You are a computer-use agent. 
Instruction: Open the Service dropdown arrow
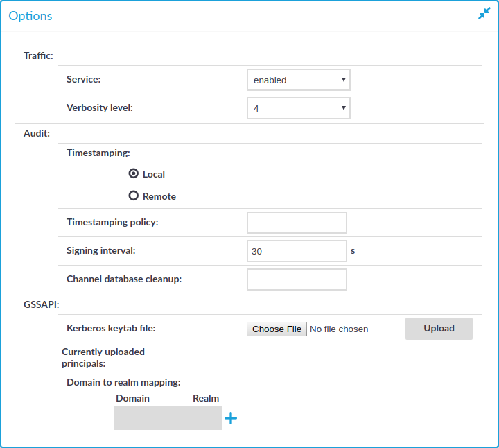pos(343,80)
